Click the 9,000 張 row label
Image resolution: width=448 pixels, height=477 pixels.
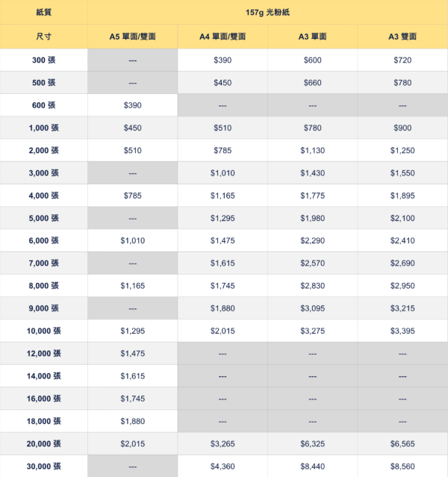tap(44, 308)
